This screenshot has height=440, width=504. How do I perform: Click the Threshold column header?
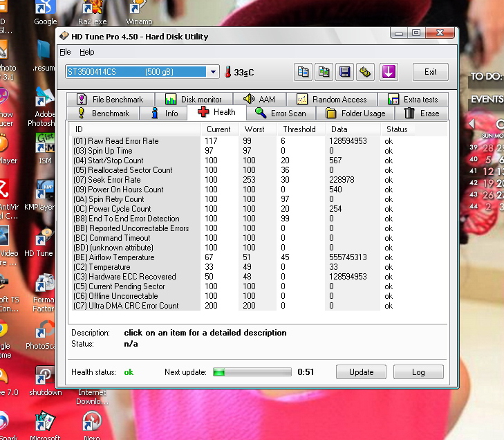pos(301,129)
